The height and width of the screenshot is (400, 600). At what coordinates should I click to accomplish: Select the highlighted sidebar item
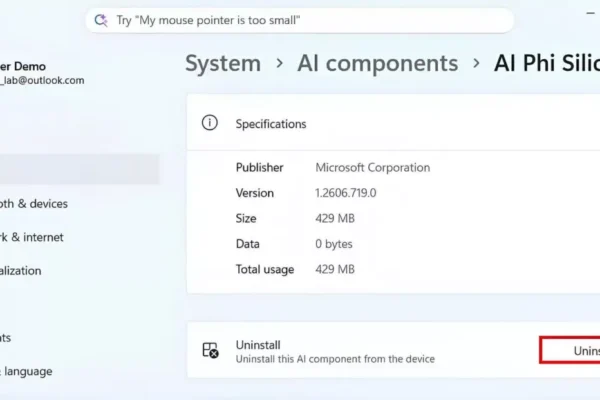pos(80,170)
